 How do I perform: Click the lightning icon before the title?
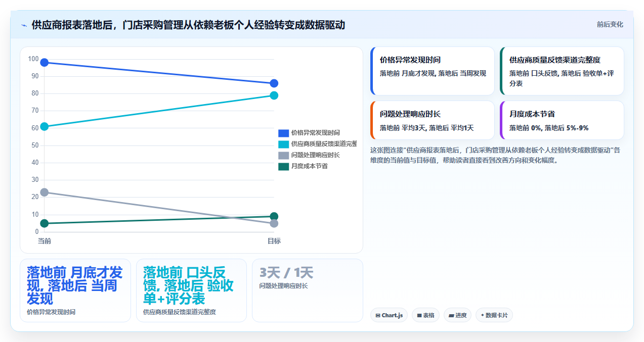[24, 25]
